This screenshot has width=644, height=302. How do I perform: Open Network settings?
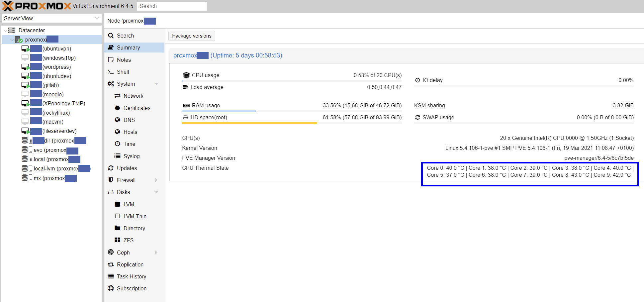click(134, 96)
